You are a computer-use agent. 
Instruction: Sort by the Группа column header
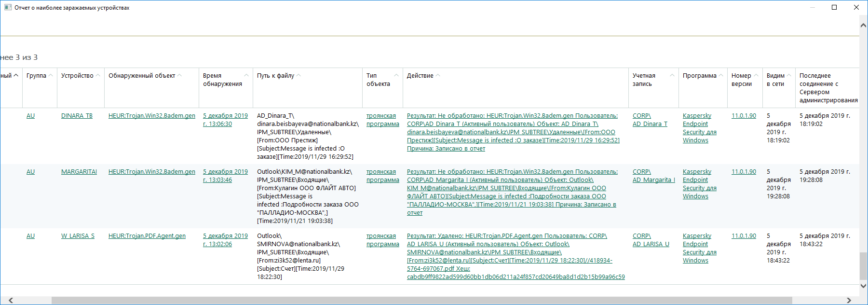[x=36, y=75]
